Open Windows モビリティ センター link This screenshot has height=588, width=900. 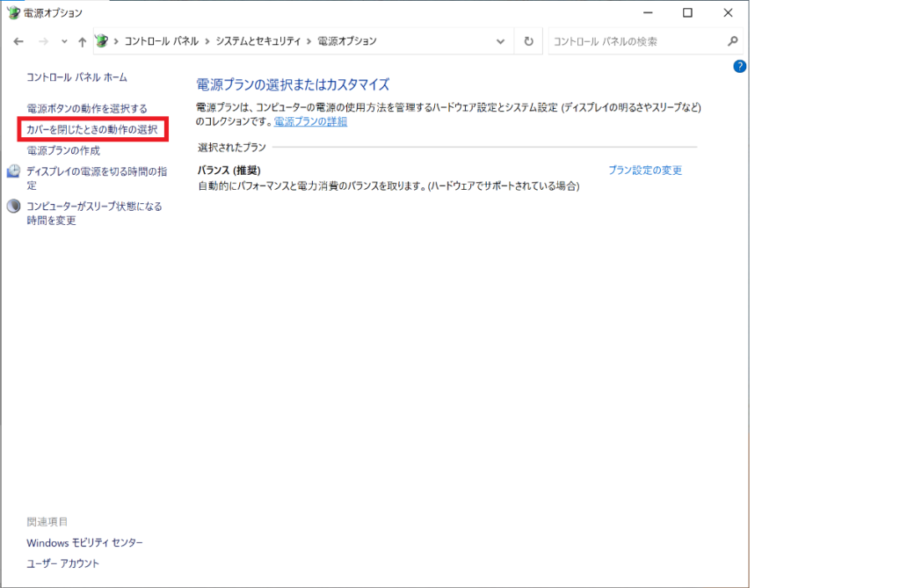point(84,542)
